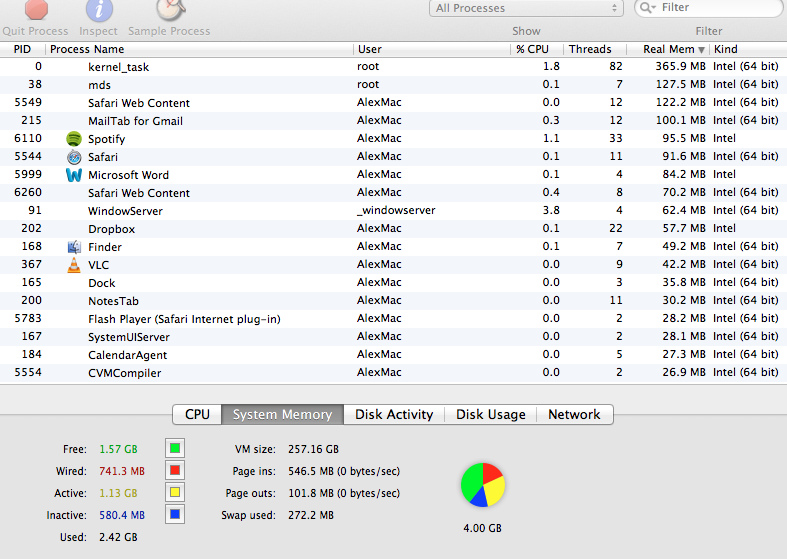The width and height of the screenshot is (787, 559).
Task: Click the Page ins 546.5 MB value
Action: coord(344,471)
